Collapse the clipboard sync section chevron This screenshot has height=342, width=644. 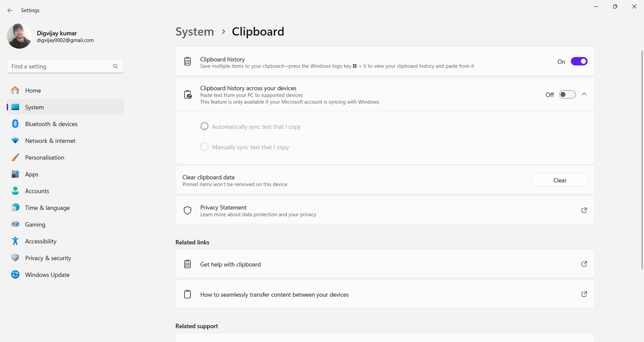click(584, 94)
